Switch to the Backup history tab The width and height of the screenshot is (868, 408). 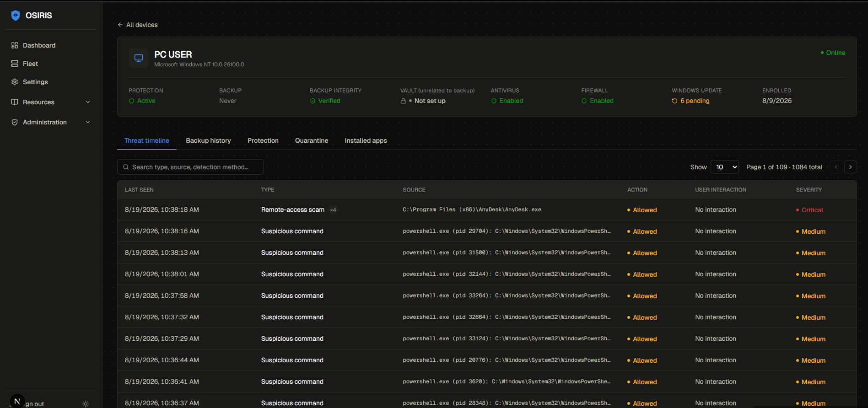click(x=208, y=140)
